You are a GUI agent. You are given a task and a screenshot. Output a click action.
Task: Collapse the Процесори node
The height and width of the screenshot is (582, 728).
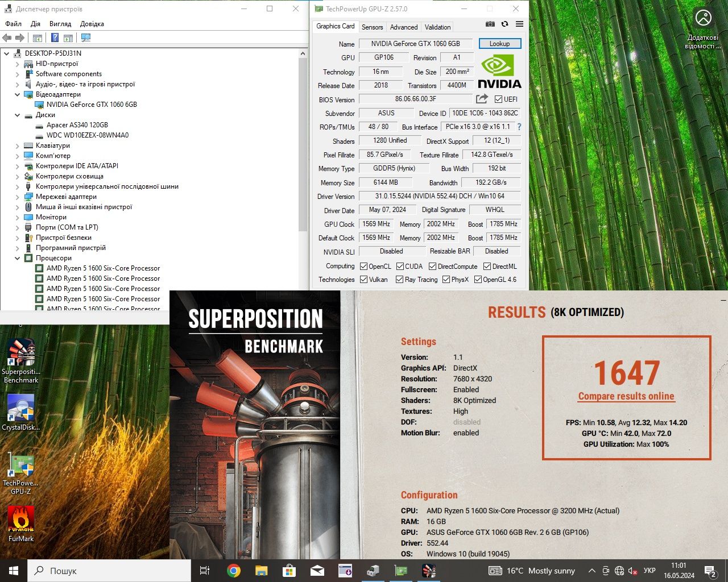pyautogui.click(x=17, y=258)
